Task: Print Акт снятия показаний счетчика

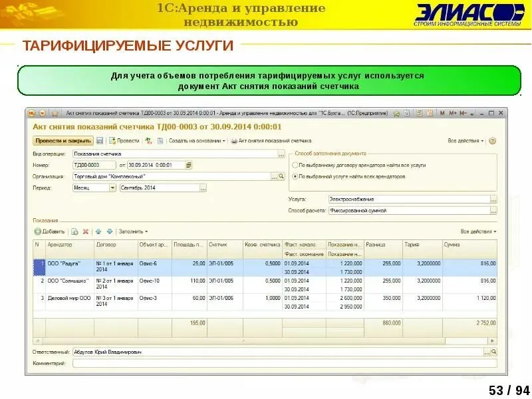Action: click(271, 140)
